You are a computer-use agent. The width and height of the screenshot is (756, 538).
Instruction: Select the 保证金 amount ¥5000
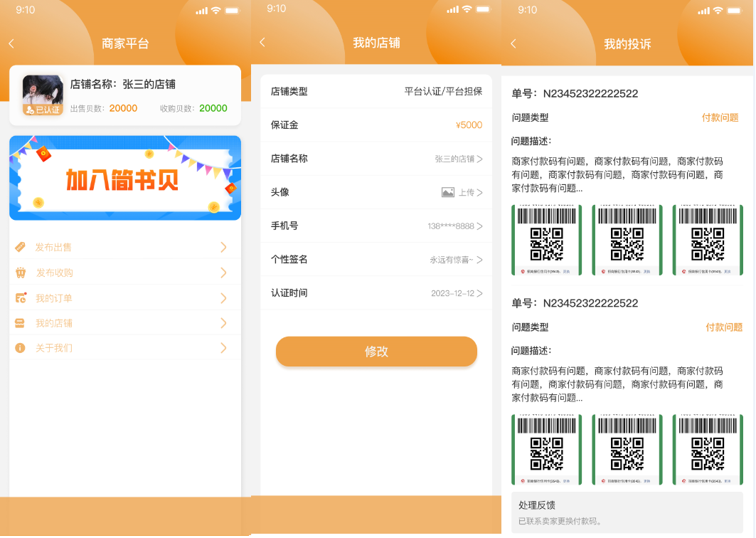(x=469, y=125)
